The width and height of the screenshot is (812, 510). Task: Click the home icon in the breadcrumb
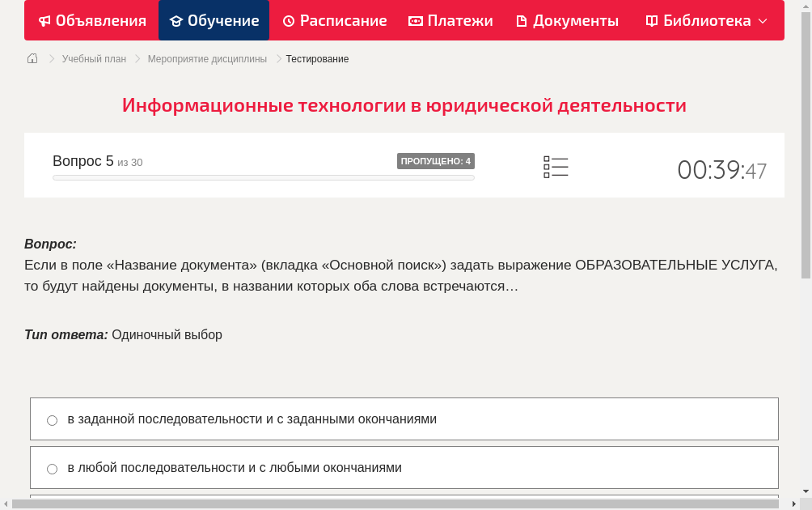pos(32,58)
